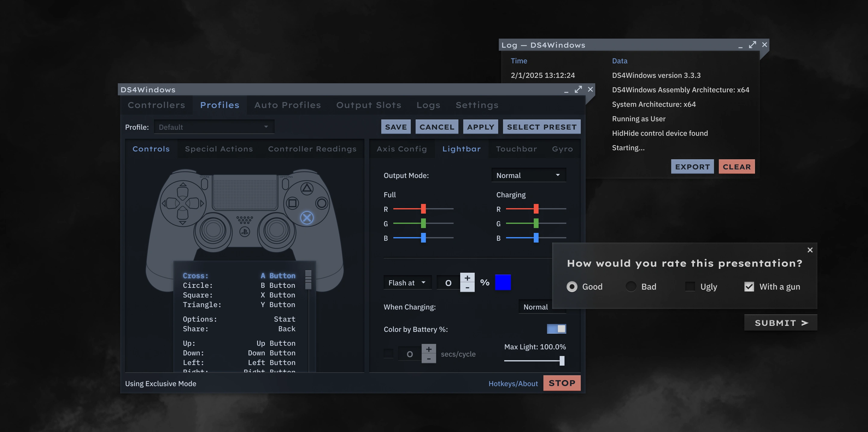Open the Controls tab
This screenshot has height=432, width=868.
click(151, 148)
